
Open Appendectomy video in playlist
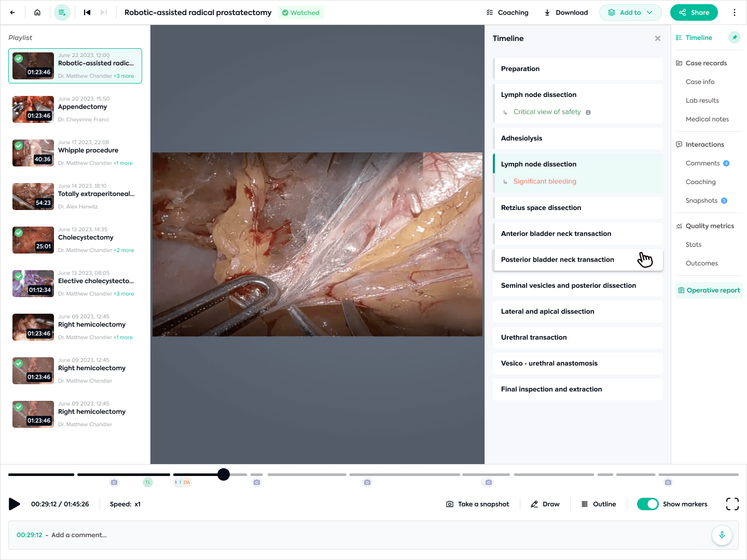pos(75,109)
